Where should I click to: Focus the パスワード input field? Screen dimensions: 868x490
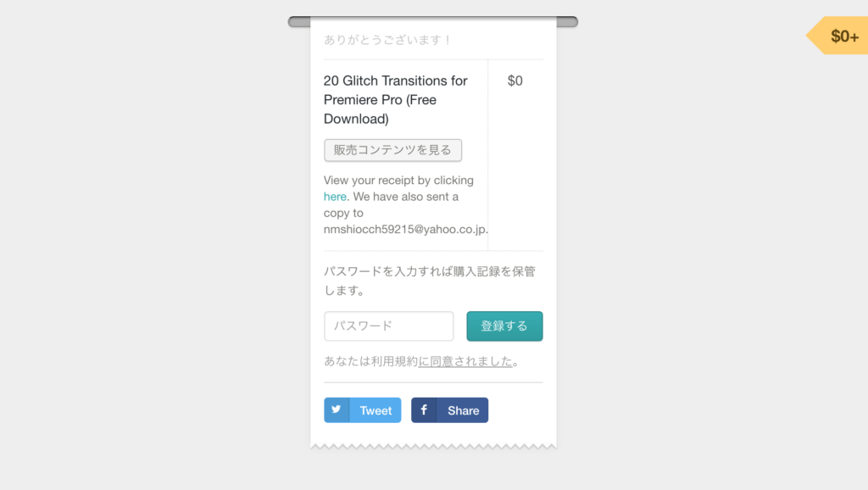coord(388,326)
